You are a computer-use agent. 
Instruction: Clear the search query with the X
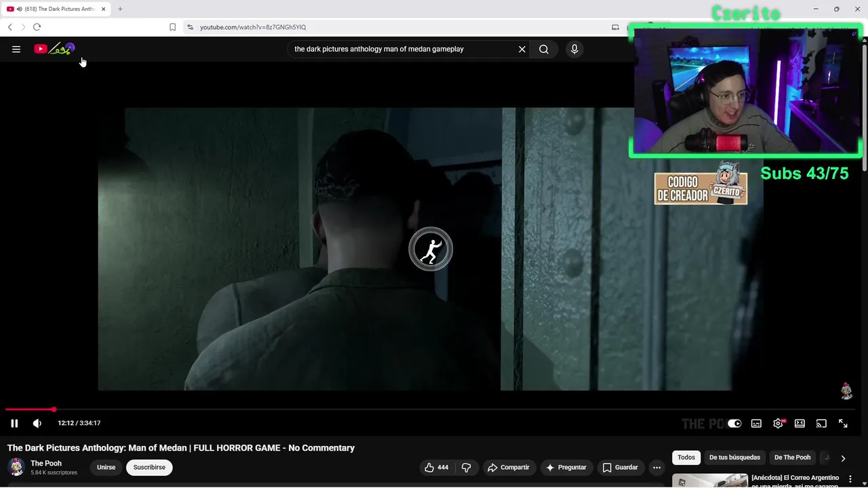point(522,49)
